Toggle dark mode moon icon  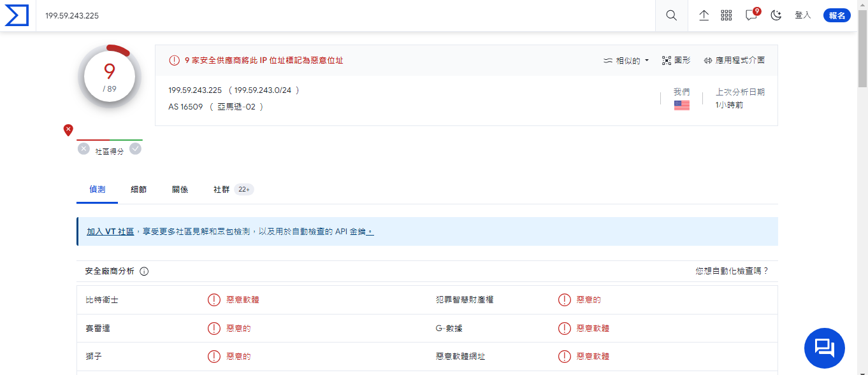pos(776,15)
